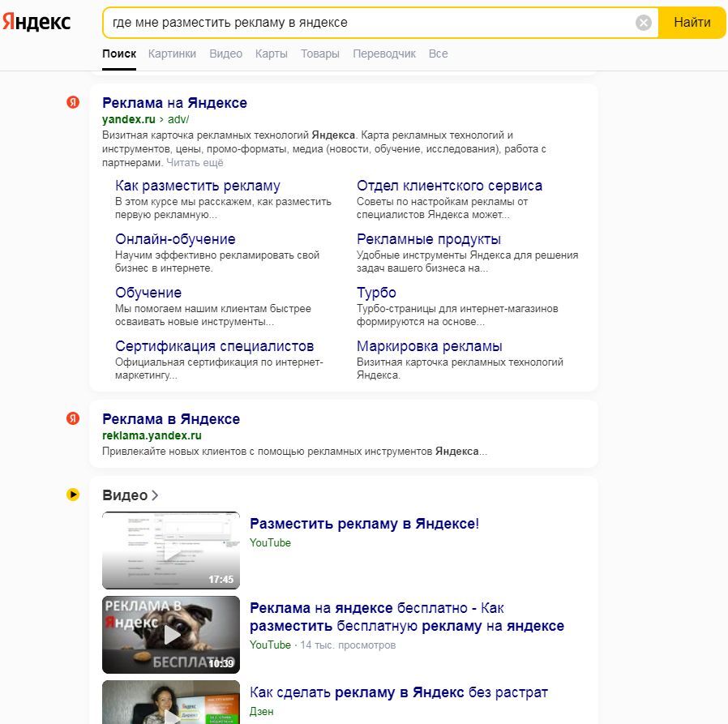The image size is (728, 724).
Task: Open the 'Маркировка рекламы' sitelink
Action: (x=429, y=346)
